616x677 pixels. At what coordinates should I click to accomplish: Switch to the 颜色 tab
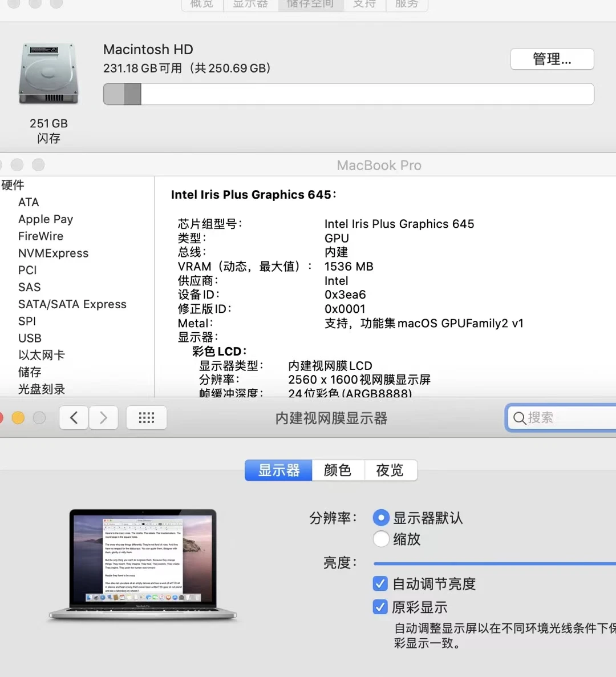pos(338,470)
